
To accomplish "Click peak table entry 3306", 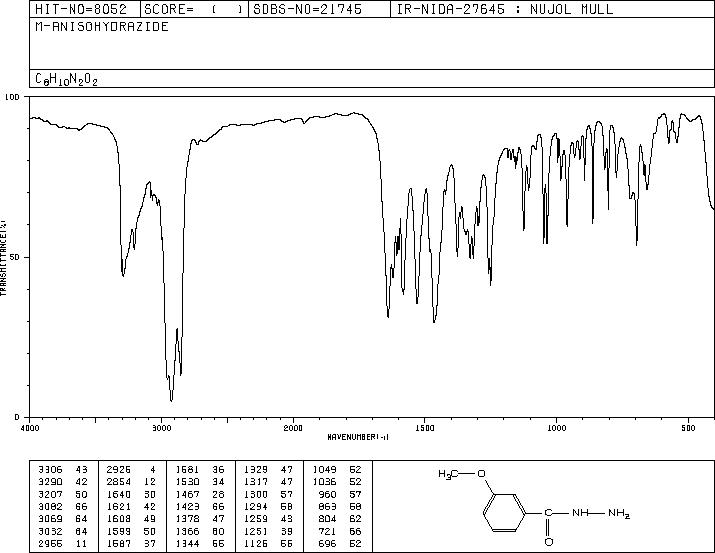I will 50,470.
